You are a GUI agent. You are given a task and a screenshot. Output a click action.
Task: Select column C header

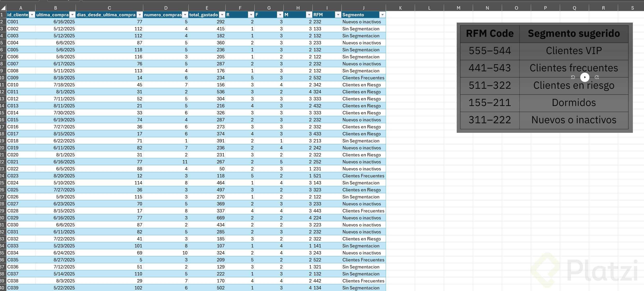pos(109,8)
